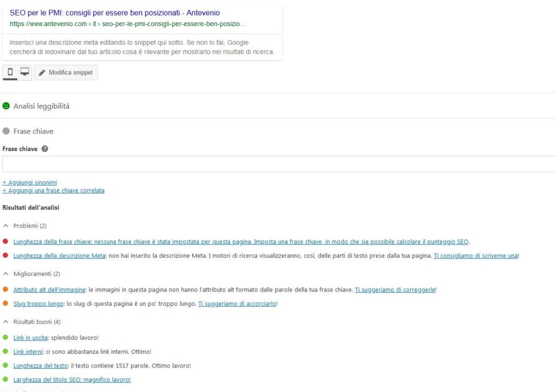The width and height of the screenshot is (556, 392).
Task: Click orange bullet beside Slug troppo lungo
Action: click(x=5, y=304)
